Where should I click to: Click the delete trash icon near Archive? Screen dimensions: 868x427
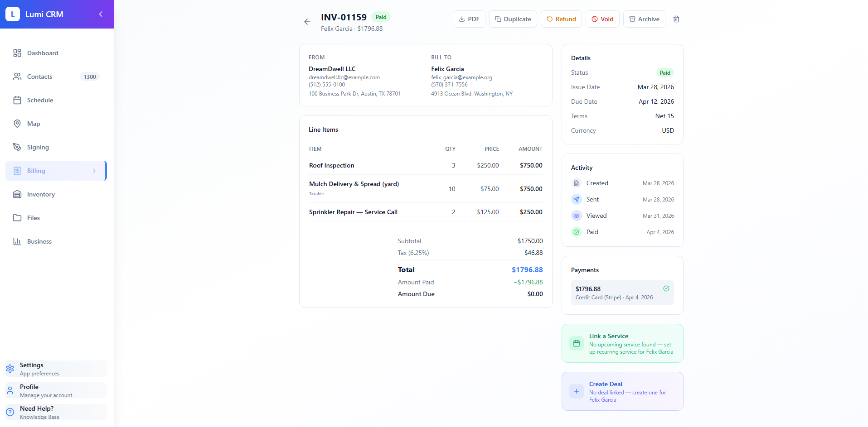tap(676, 19)
